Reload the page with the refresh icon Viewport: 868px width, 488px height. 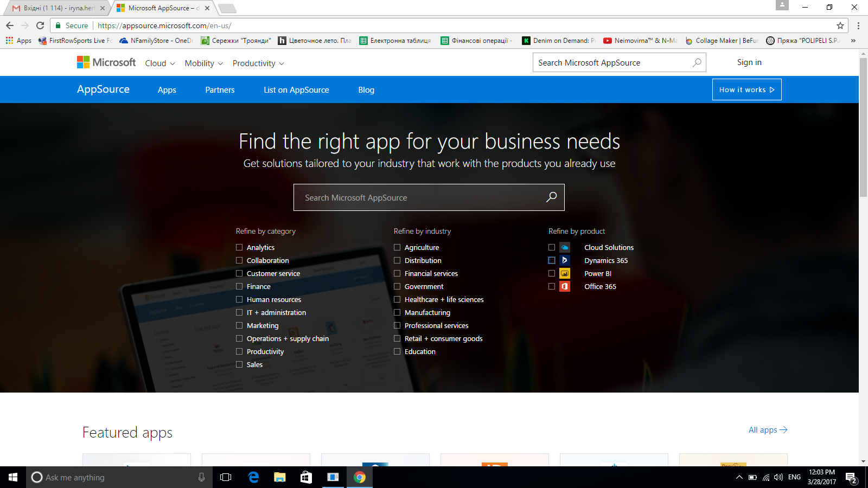(x=40, y=25)
